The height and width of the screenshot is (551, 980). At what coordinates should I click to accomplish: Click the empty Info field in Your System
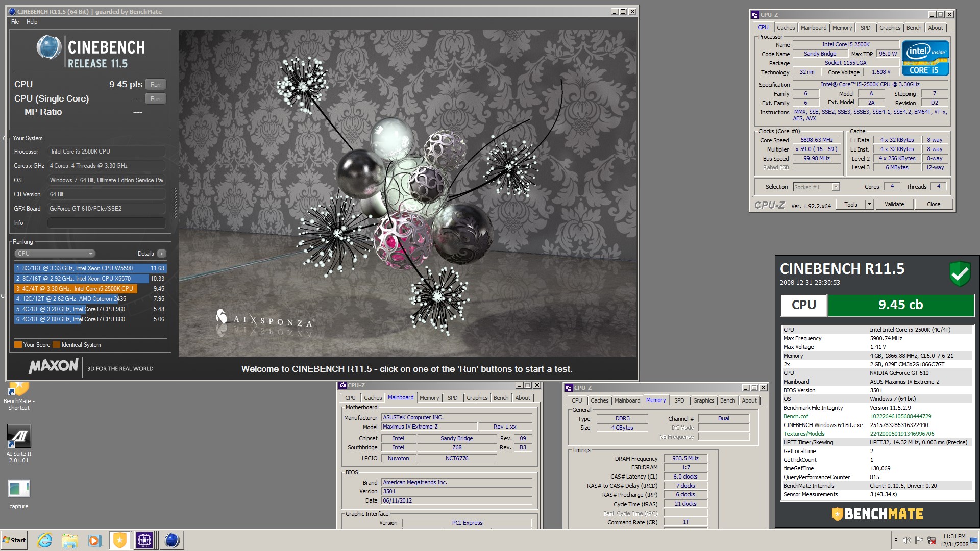point(106,223)
